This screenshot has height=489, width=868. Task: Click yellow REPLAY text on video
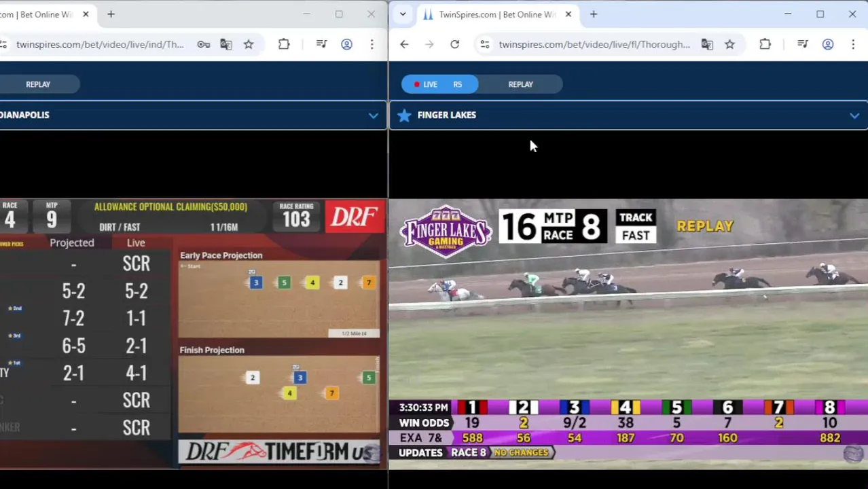click(x=705, y=226)
